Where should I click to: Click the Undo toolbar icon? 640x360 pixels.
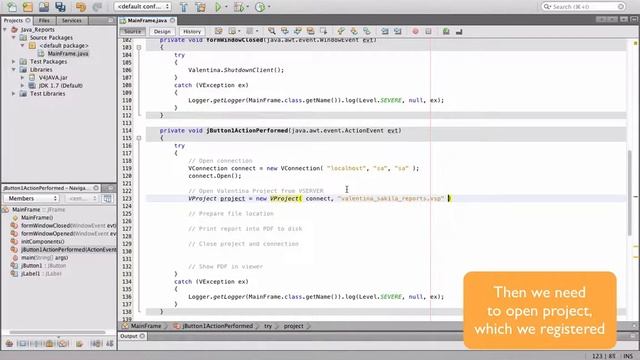click(x=81, y=7)
